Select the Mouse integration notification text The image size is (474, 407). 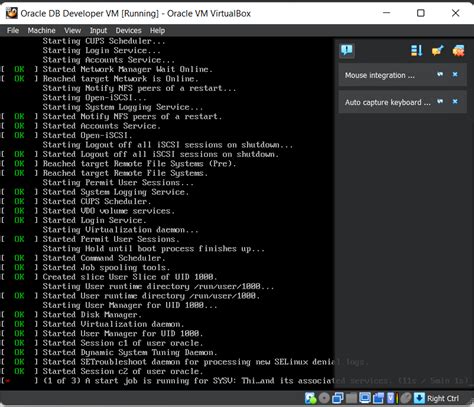380,75
